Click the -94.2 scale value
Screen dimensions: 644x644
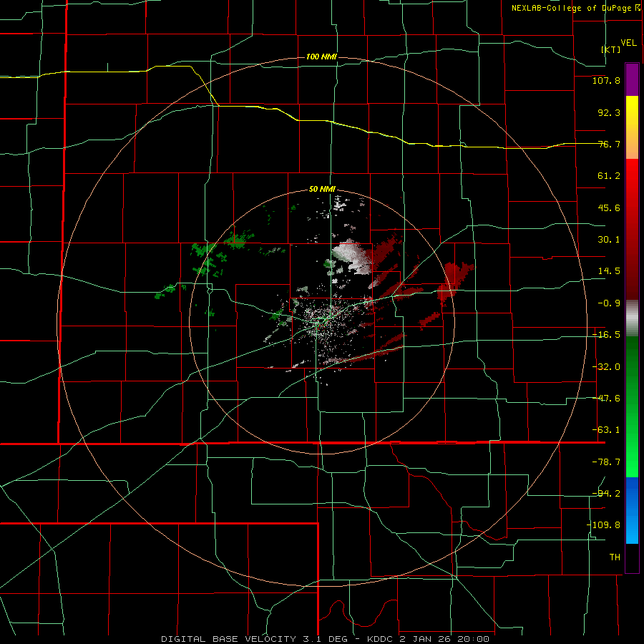point(606,494)
